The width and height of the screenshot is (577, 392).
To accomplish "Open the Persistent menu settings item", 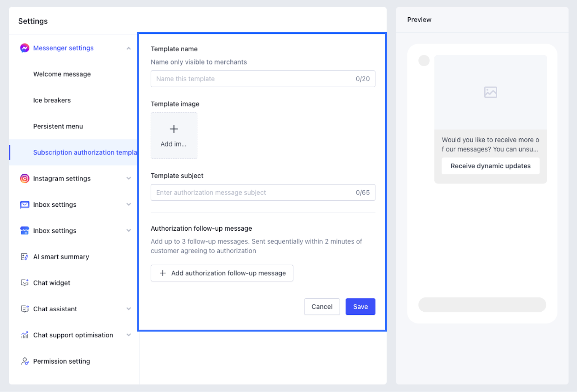I will point(58,126).
